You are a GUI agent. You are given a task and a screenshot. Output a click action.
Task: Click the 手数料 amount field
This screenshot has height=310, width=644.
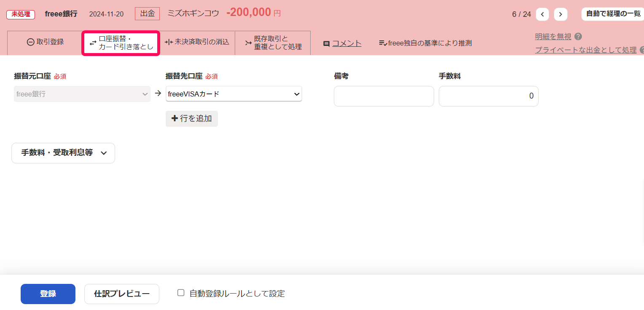click(488, 96)
